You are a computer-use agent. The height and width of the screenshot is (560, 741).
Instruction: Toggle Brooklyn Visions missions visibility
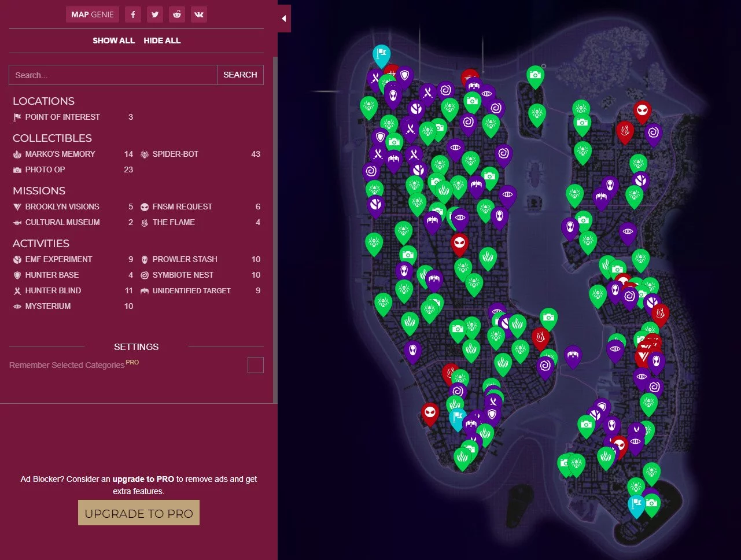[73, 207]
